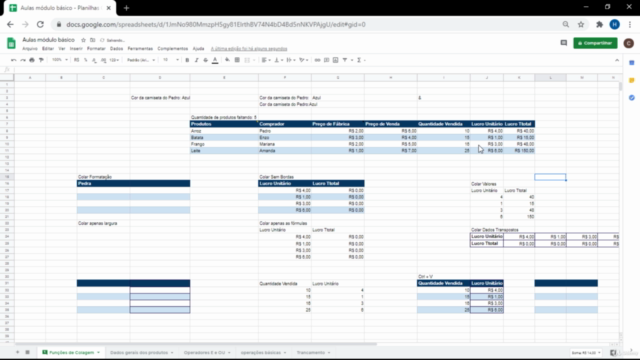Open the Calendar side panel icon
This screenshot has height=360, width=640.
pyautogui.click(x=631, y=63)
